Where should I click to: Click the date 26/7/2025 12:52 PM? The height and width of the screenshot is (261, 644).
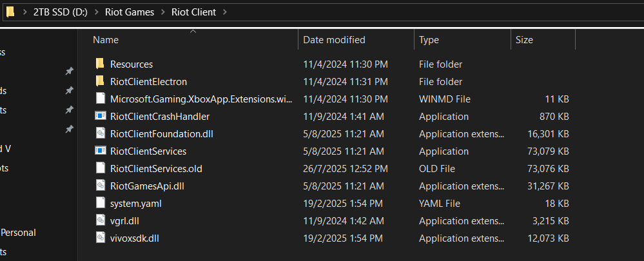(x=346, y=169)
